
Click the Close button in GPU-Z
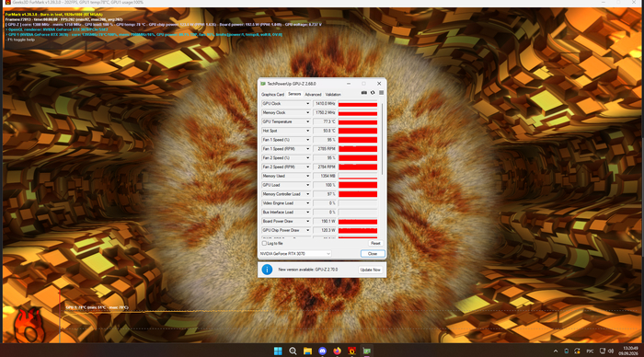373,253
